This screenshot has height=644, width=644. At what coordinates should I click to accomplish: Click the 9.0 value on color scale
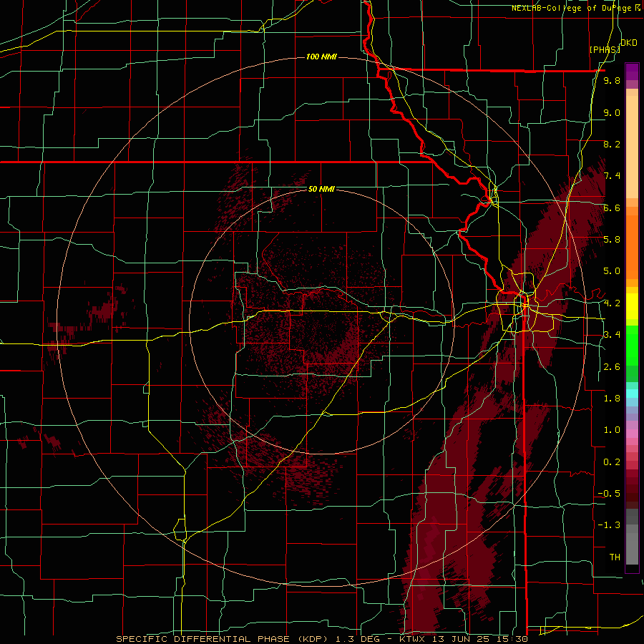(612, 112)
